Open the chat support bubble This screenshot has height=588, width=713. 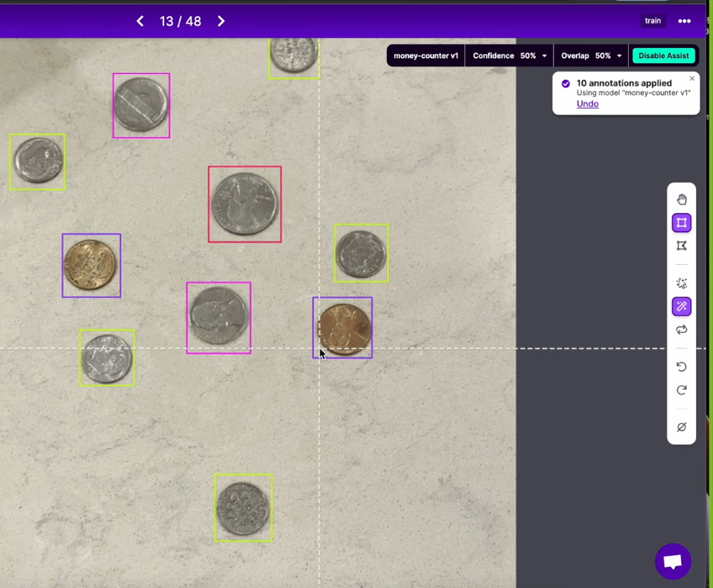click(x=673, y=561)
